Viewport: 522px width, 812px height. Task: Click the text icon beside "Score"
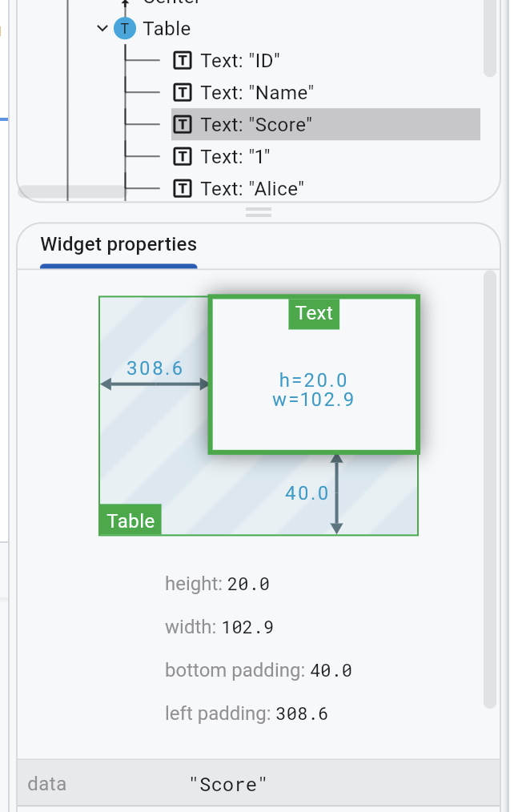coord(183,125)
